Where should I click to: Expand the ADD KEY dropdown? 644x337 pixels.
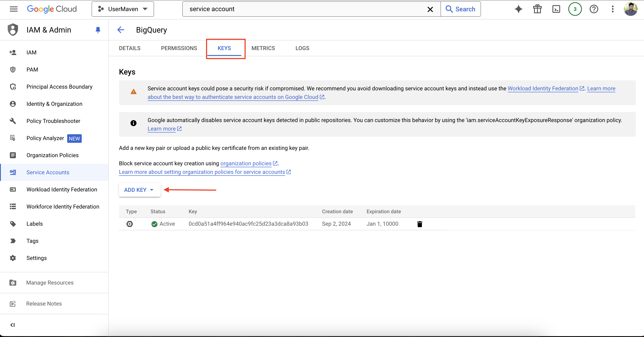tap(139, 190)
